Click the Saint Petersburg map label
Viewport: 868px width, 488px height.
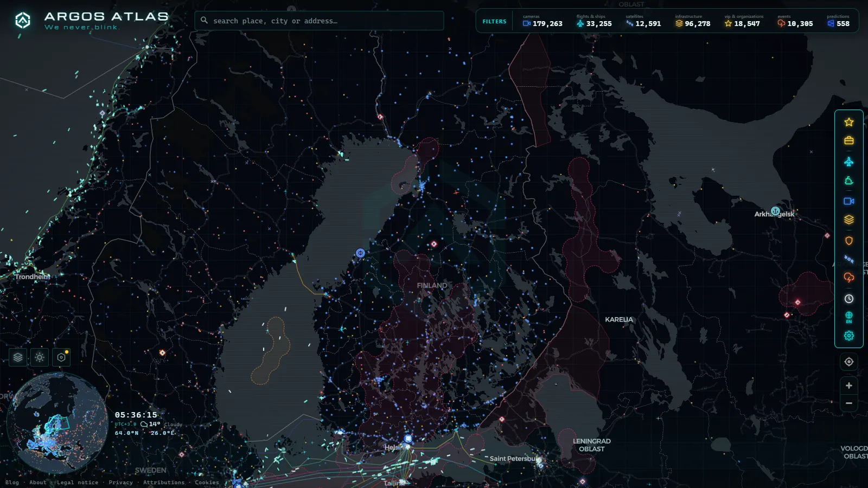[x=513, y=459]
